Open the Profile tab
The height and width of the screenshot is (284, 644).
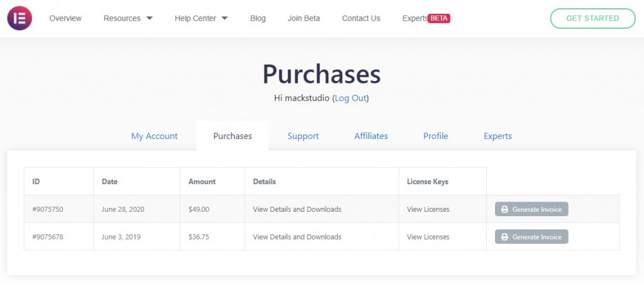[x=436, y=136]
